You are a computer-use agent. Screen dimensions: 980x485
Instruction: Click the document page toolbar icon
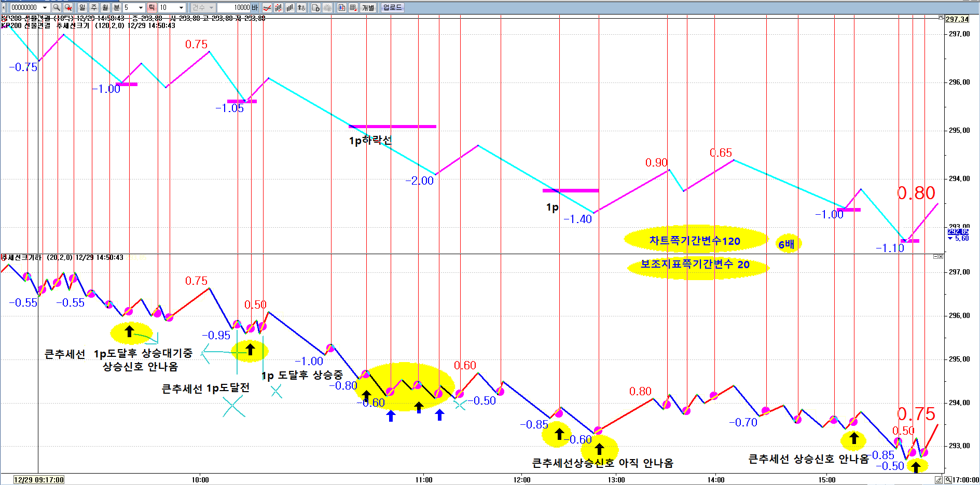click(x=315, y=7)
